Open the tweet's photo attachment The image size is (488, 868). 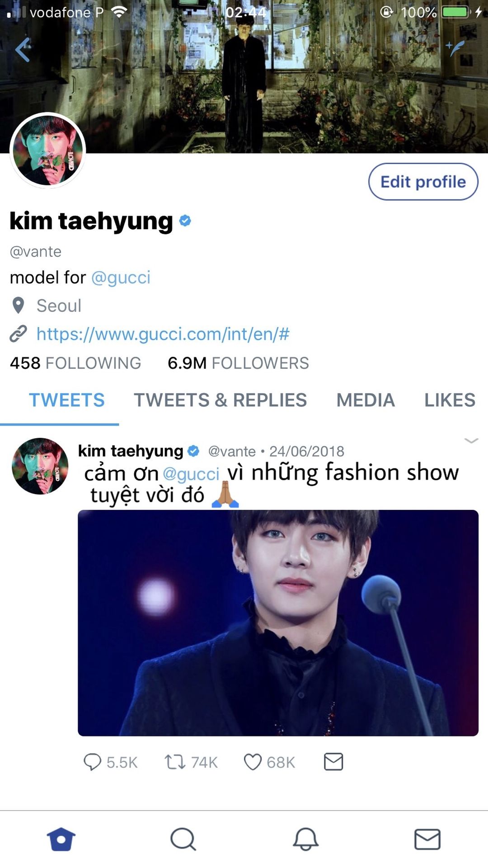point(278,623)
